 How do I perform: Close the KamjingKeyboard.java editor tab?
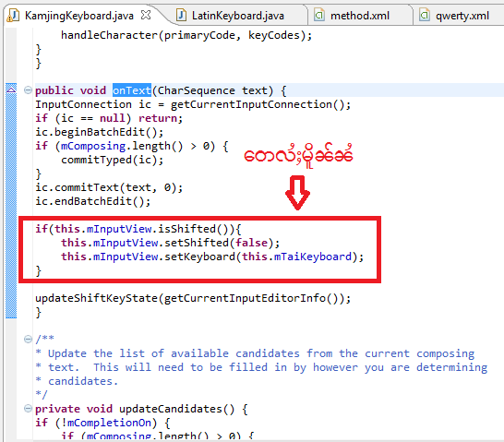tap(146, 15)
